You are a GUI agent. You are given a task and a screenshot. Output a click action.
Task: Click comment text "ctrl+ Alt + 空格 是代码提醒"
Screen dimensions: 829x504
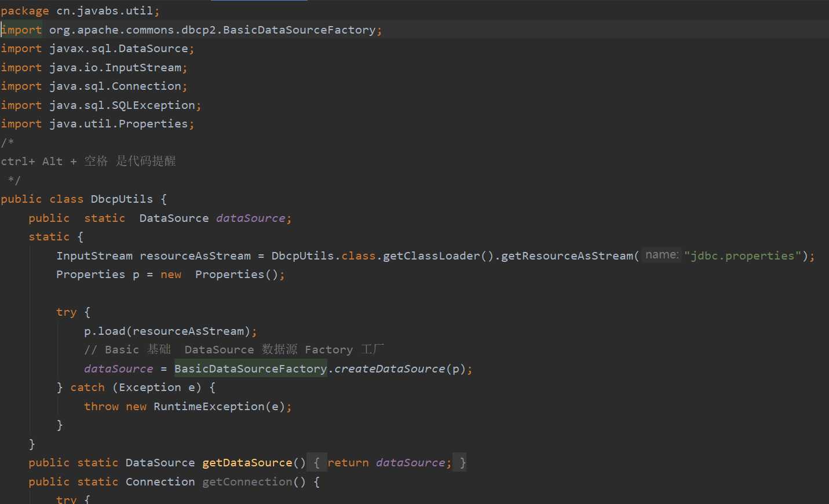click(88, 161)
